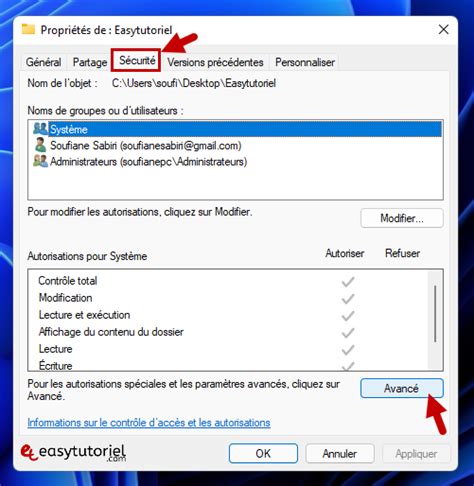Image resolution: width=474 pixels, height=486 pixels.
Task: Click the Modifier... button
Action: 402,218
